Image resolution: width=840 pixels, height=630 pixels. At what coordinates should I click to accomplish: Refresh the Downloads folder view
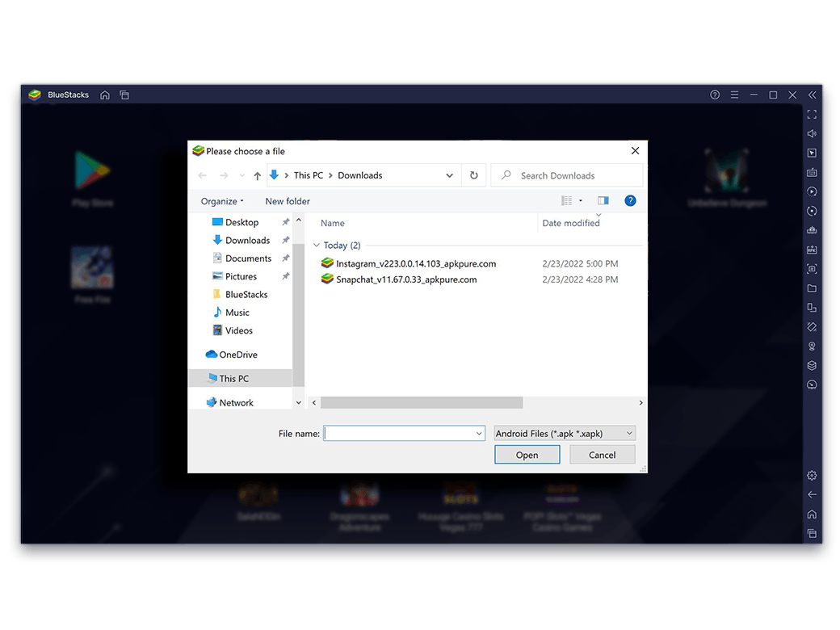pos(473,175)
